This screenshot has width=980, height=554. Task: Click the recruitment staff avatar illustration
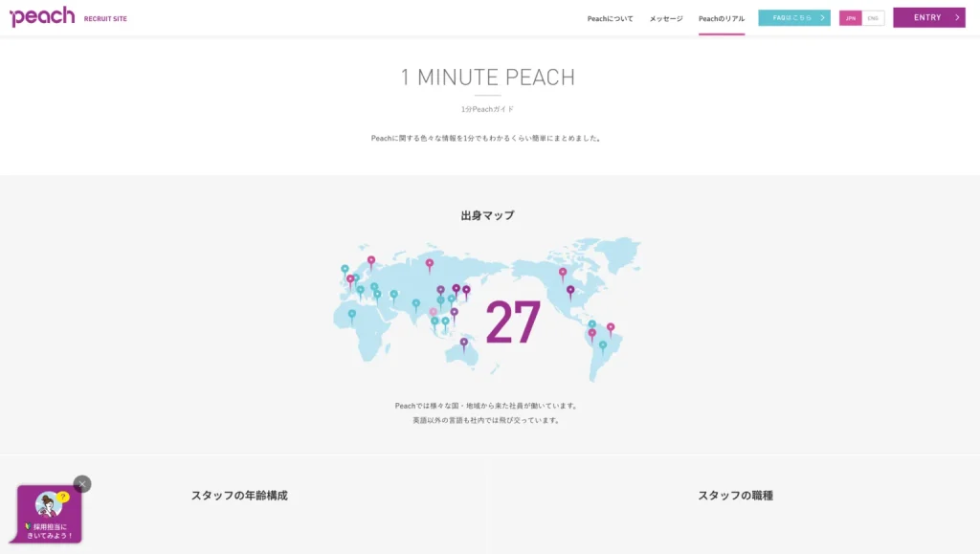pos(50,504)
